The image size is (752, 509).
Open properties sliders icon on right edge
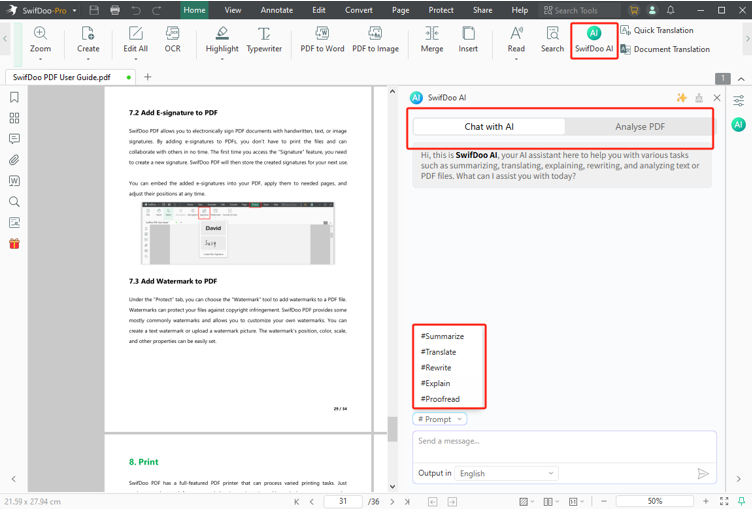pyautogui.click(x=739, y=100)
